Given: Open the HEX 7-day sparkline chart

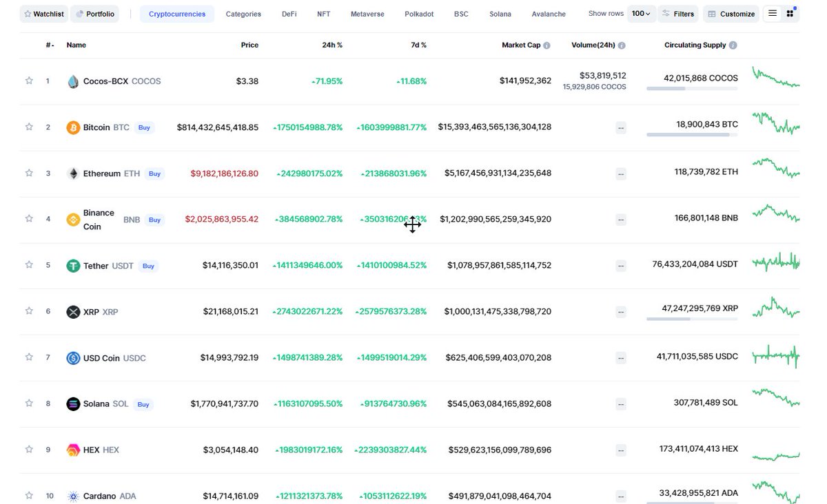Looking at the screenshot, I should (776, 456).
